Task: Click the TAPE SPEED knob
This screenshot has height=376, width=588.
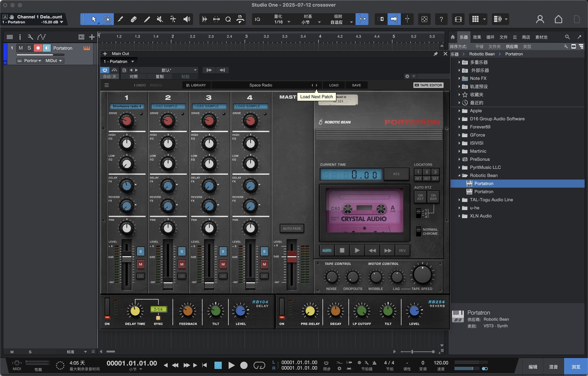Action: click(422, 275)
